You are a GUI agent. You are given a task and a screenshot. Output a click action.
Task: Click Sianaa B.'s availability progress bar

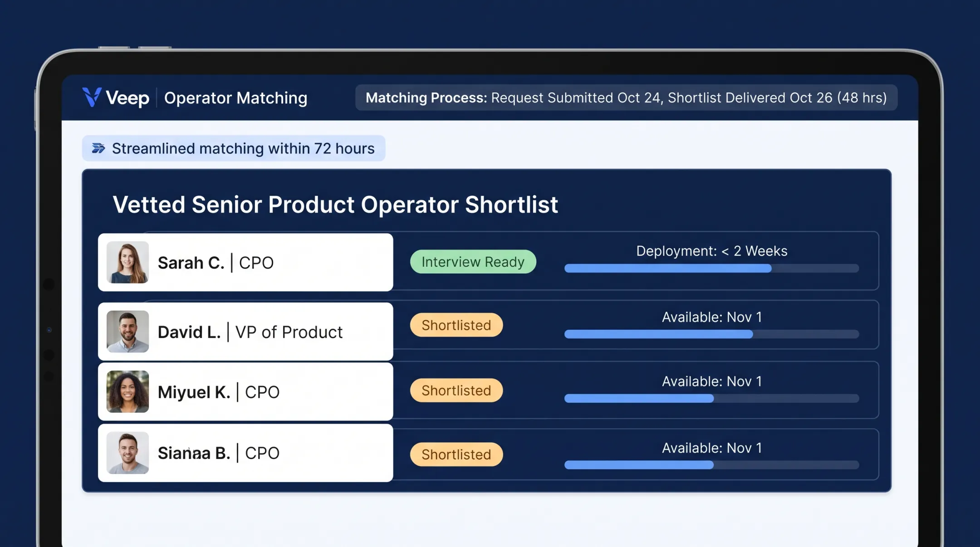point(711,465)
